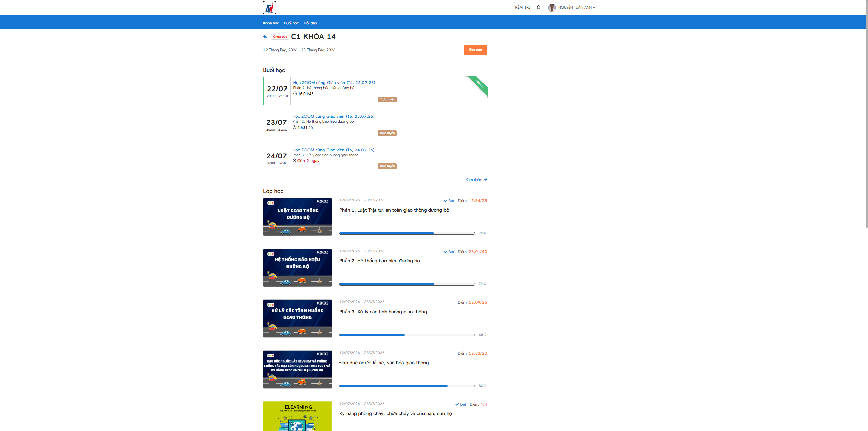Screen dimensions: 868x431
Task: Click the progress bar of Phần 1 class
Action: tap(407, 233)
